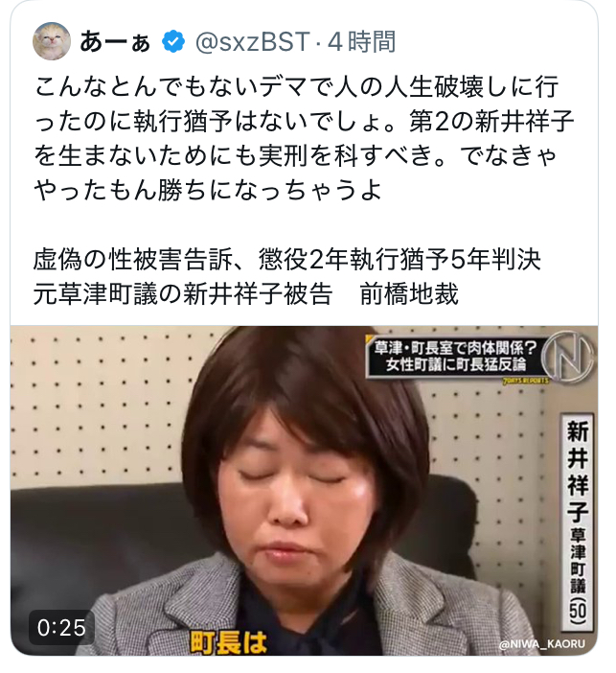This screenshot has width=616, height=673.
Task: Click the 0:25 video duration badge
Action: [x=61, y=628]
